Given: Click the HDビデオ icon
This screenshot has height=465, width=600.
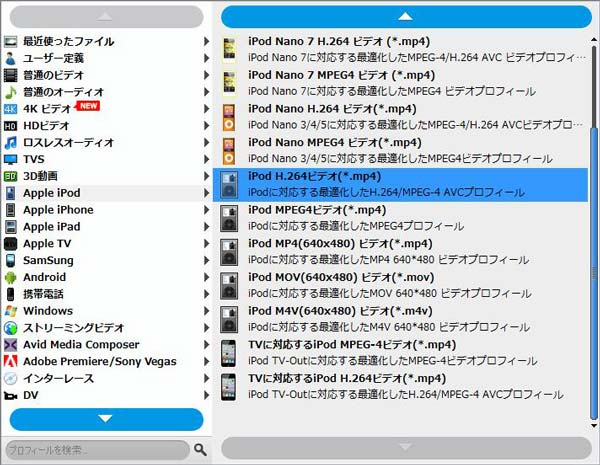Looking at the screenshot, I should pos(10,126).
